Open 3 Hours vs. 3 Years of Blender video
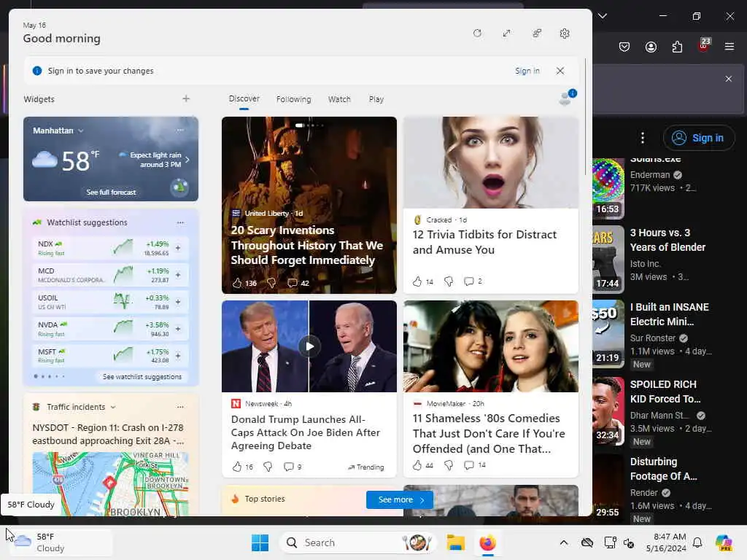The height and width of the screenshot is (560, 747). [x=667, y=240]
